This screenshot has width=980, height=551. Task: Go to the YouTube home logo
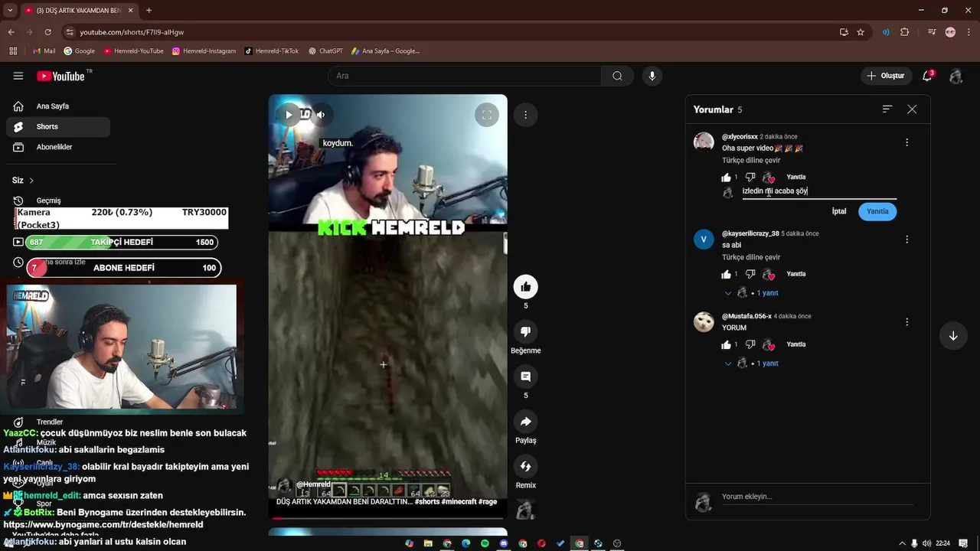point(61,76)
